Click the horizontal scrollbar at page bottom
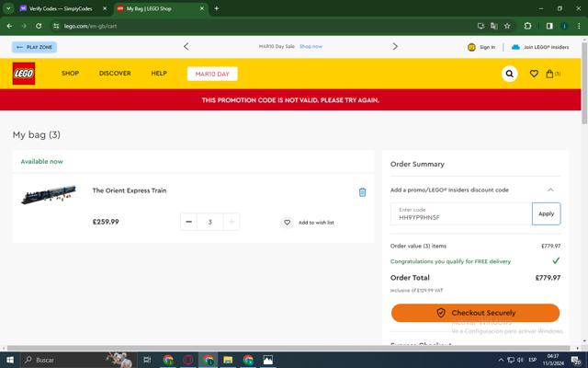Screen dimensions: 588x368 [x=288, y=348]
